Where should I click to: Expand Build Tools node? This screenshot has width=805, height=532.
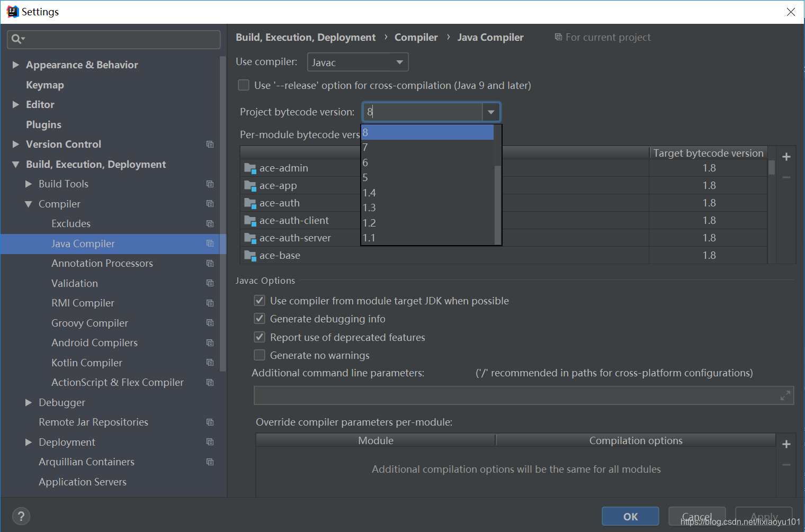(29, 184)
